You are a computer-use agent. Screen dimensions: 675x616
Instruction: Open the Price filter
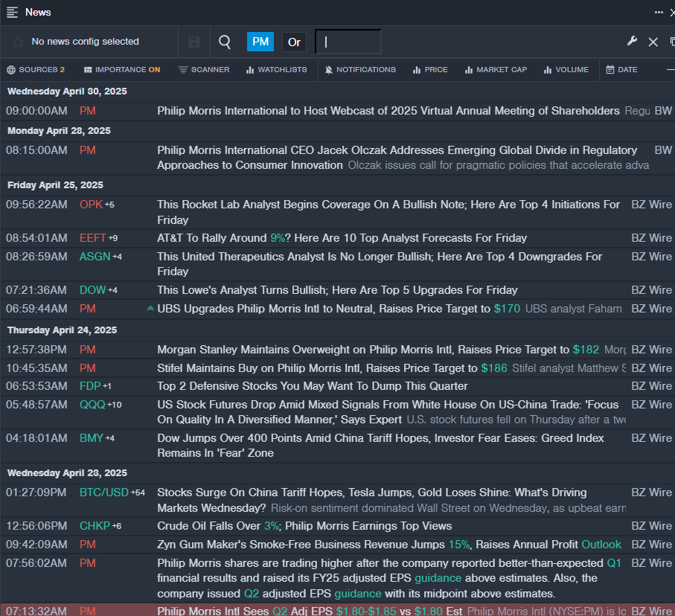click(x=430, y=70)
